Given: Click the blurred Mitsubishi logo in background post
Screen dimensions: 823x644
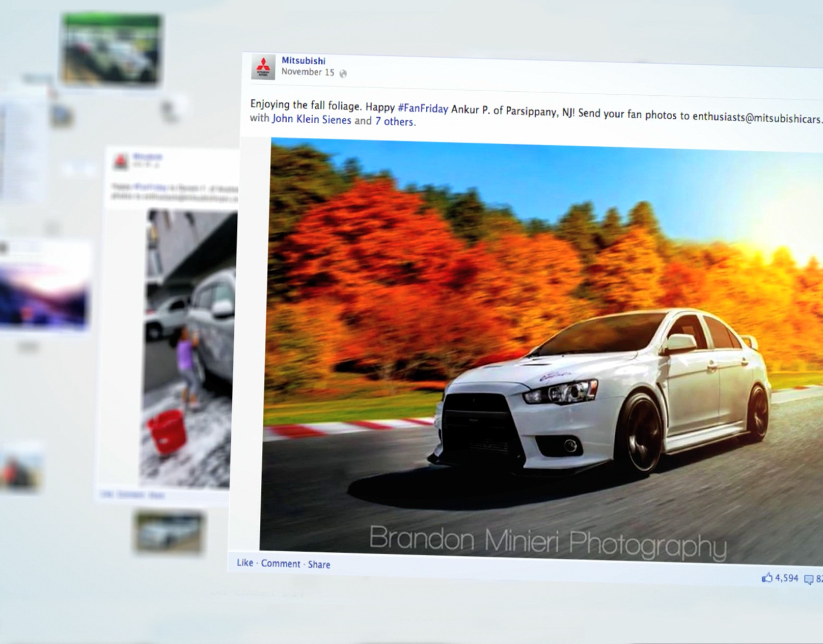Looking at the screenshot, I should click(121, 162).
